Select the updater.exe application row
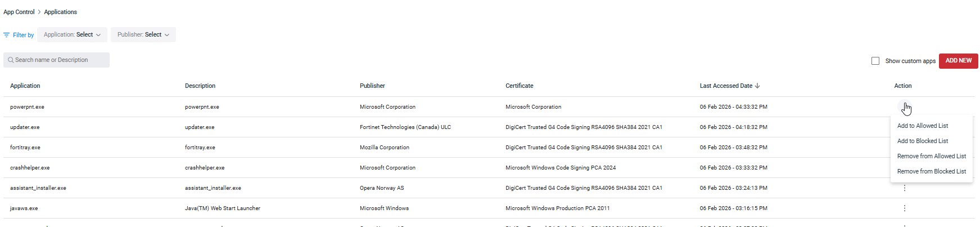This screenshot has height=227, width=980. (25, 127)
